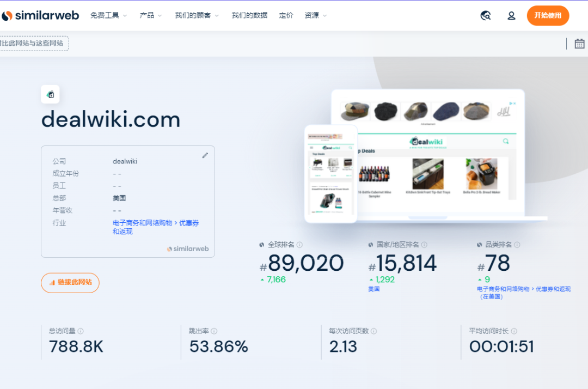Click info icon next to 全球排名
The width and height of the screenshot is (588, 389).
coord(299,245)
